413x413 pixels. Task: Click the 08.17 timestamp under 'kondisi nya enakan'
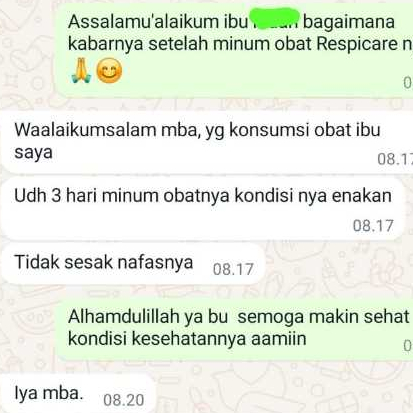373,226
